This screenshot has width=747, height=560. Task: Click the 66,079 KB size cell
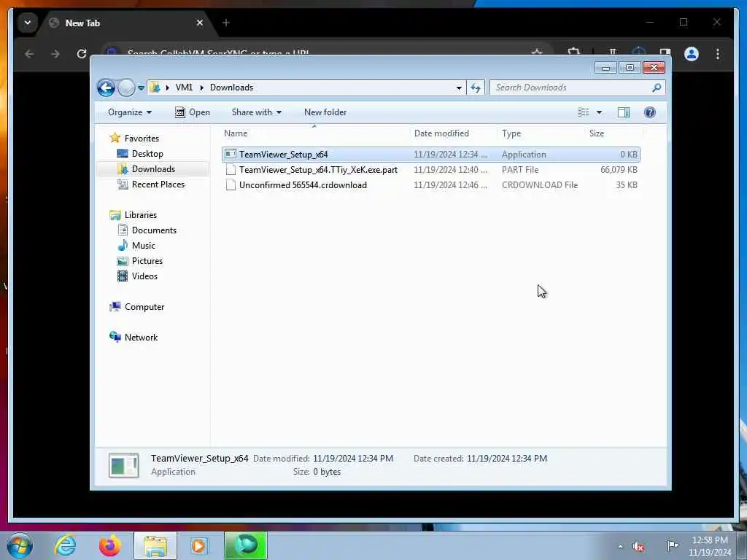pyautogui.click(x=619, y=170)
